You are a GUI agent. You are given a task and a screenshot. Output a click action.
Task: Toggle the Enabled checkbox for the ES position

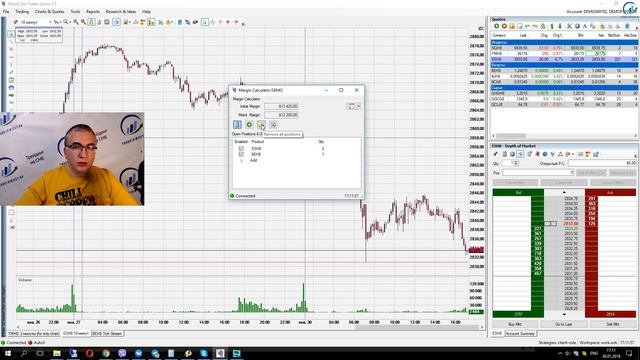(241, 149)
